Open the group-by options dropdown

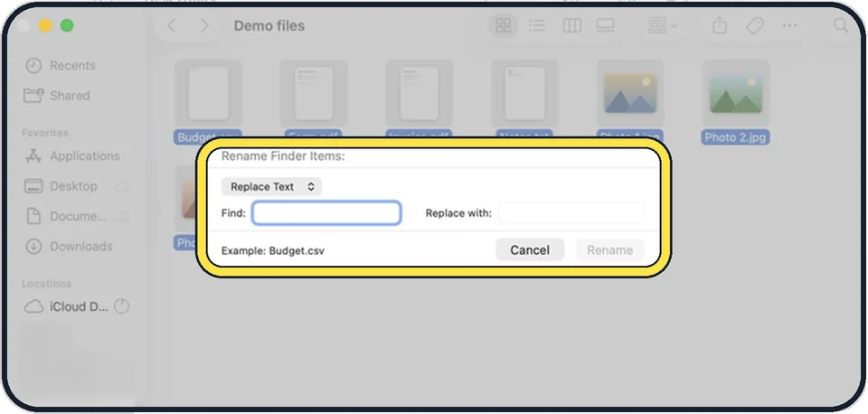pyautogui.click(x=662, y=25)
